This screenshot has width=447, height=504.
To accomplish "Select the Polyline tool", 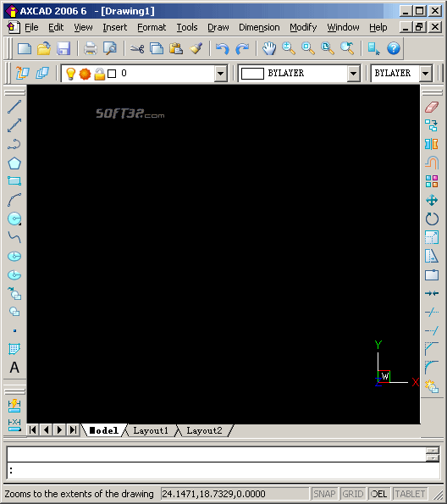I will tap(14, 144).
